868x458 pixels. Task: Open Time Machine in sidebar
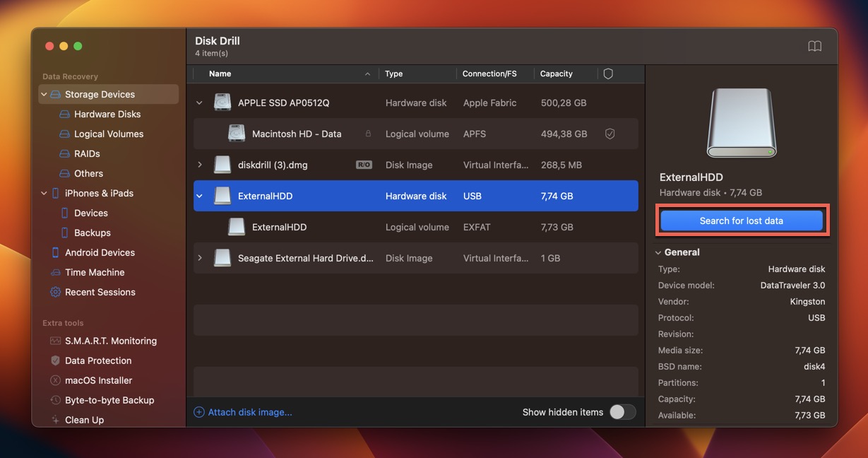coord(94,272)
